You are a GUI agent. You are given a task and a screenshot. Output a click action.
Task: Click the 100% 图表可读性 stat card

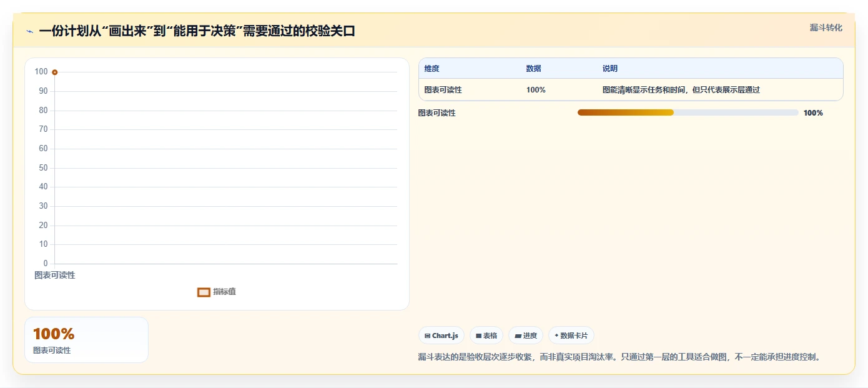pyautogui.click(x=86, y=340)
